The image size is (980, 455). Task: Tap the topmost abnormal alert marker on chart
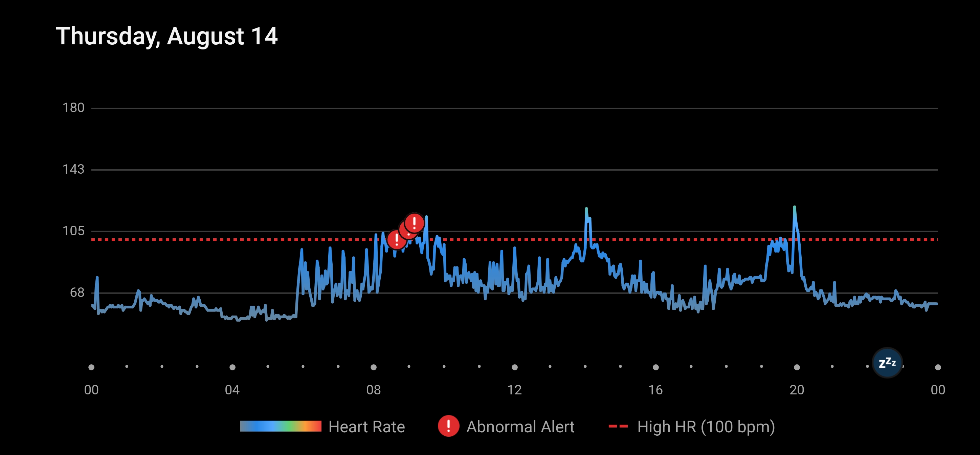click(414, 223)
